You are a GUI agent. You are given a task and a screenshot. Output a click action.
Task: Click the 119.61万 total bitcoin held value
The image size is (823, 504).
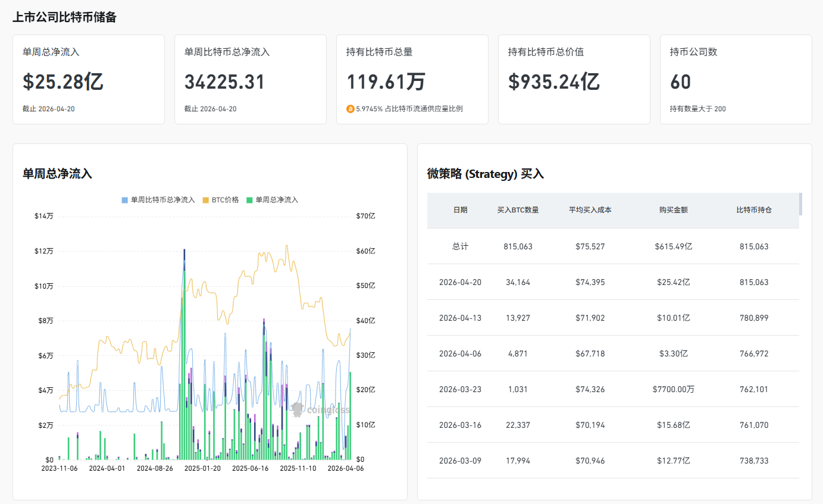point(385,82)
